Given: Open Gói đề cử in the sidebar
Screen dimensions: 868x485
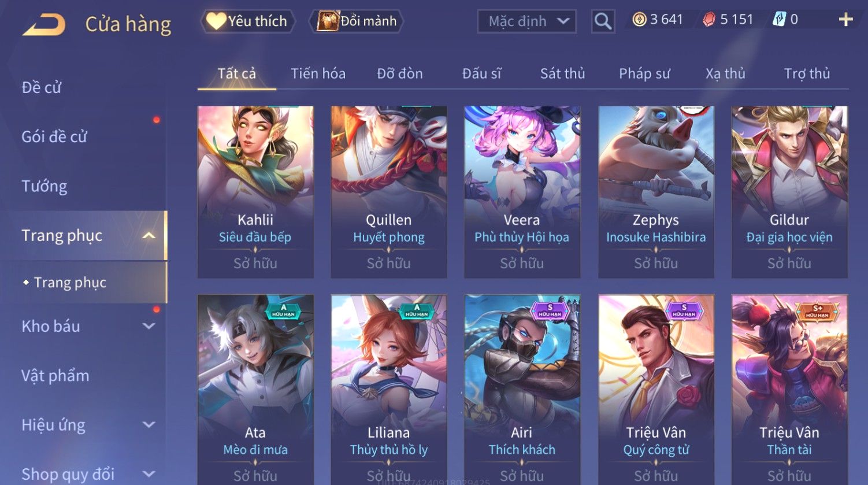Looking at the screenshot, I should tap(54, 137).
